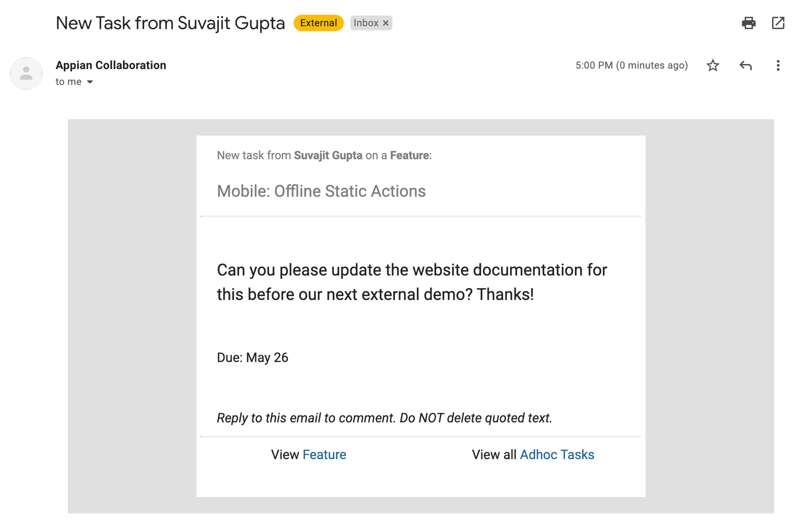Click the Inbox label text

[x=366, y=23]
